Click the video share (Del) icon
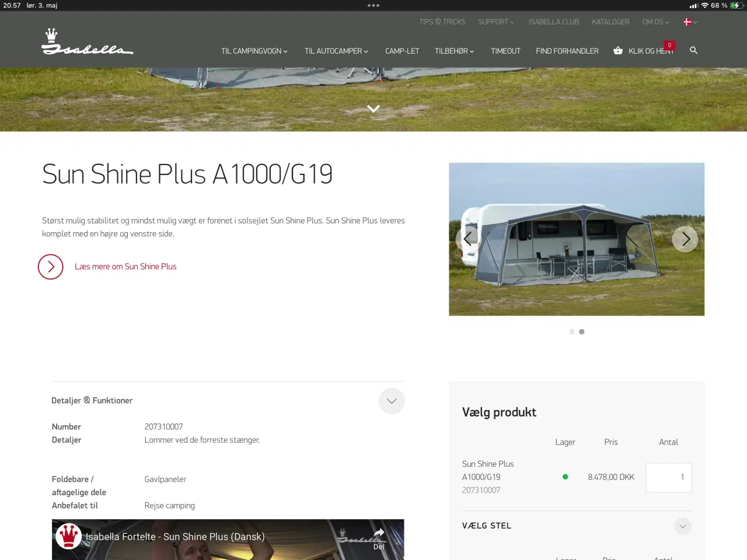This screenshot has width=747, height=560. click(x=379, y=538)
